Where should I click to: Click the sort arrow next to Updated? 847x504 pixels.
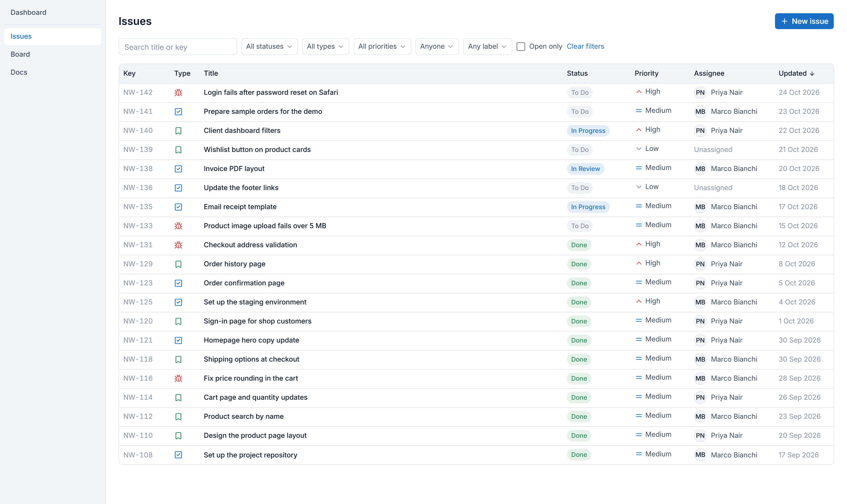click(812, 74)
